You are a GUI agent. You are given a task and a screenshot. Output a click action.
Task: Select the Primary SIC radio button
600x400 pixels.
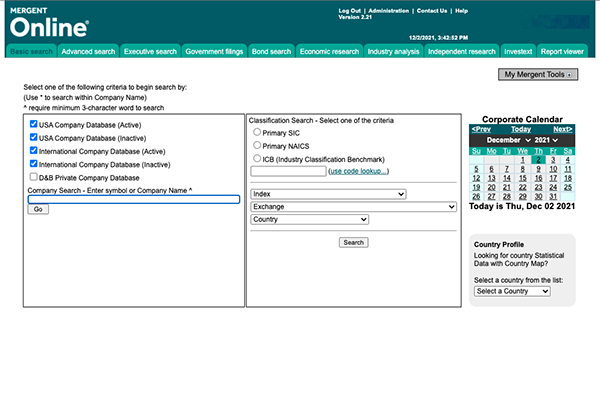tap(257, 132)
